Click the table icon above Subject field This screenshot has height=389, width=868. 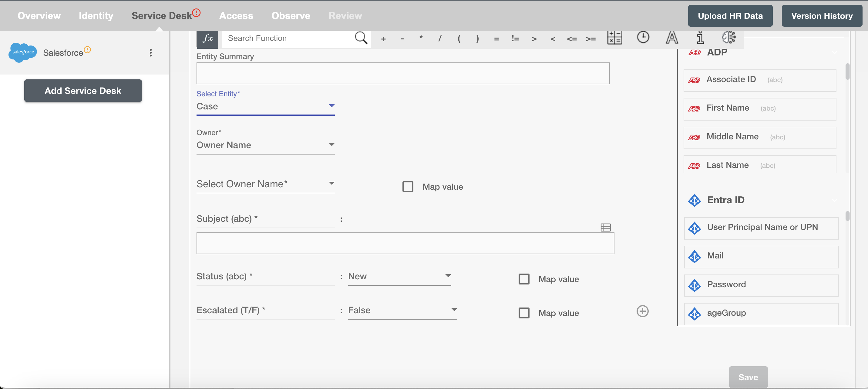[x=606, y=228]
